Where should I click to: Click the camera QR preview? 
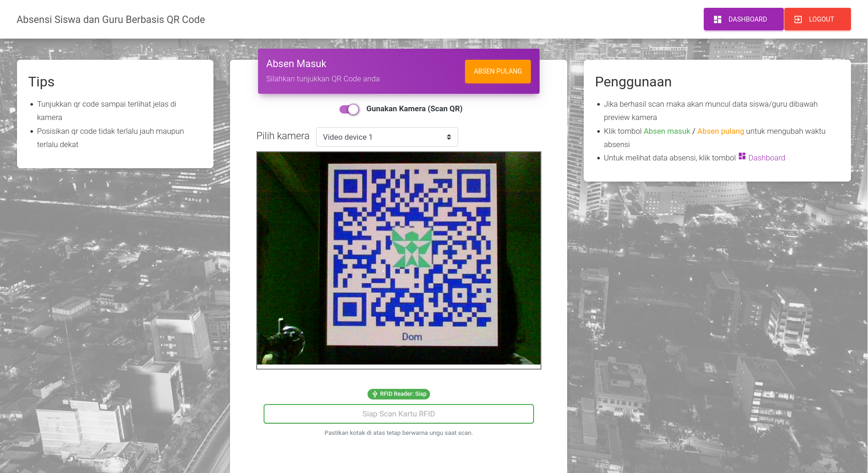pyautogui.click(x=398, y=258)
